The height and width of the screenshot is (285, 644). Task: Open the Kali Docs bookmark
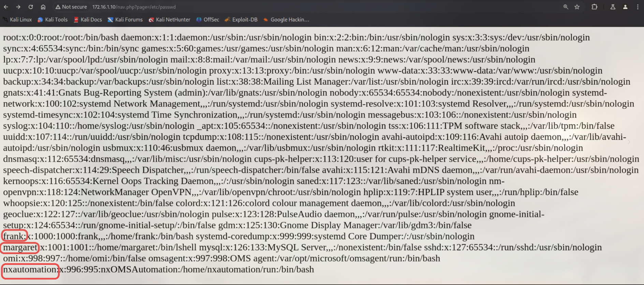pos(88,20)
